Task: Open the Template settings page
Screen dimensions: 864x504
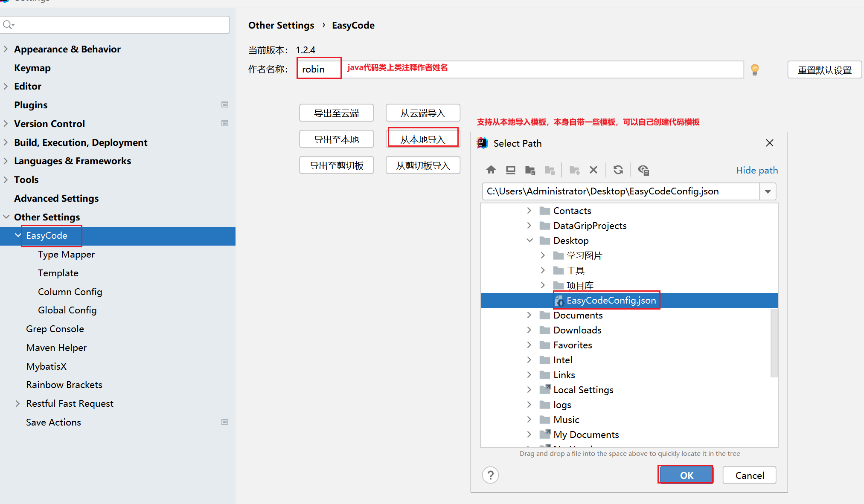Action: [x=58, y=273]
